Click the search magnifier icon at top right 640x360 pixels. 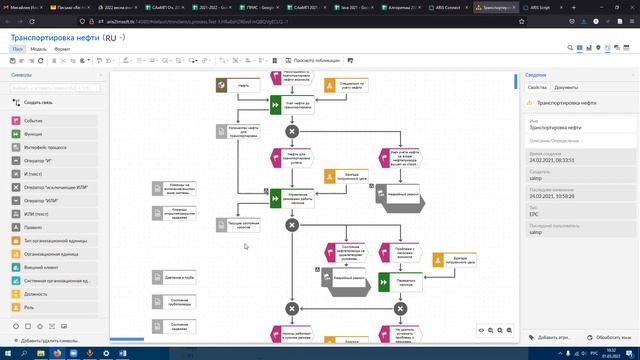coord(570,48)
